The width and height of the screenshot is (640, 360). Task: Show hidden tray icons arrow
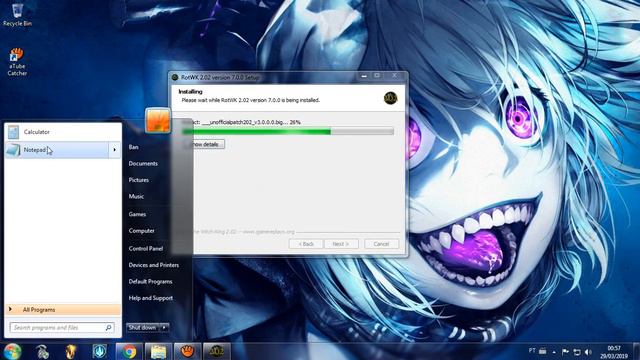(554, 352)
